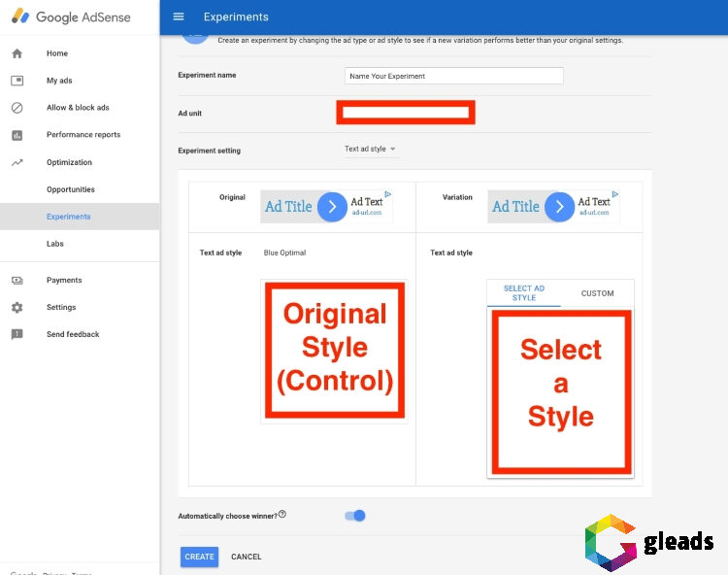
Task: Click 'Blue Optimal' style text
Action: tap(284, 253)
